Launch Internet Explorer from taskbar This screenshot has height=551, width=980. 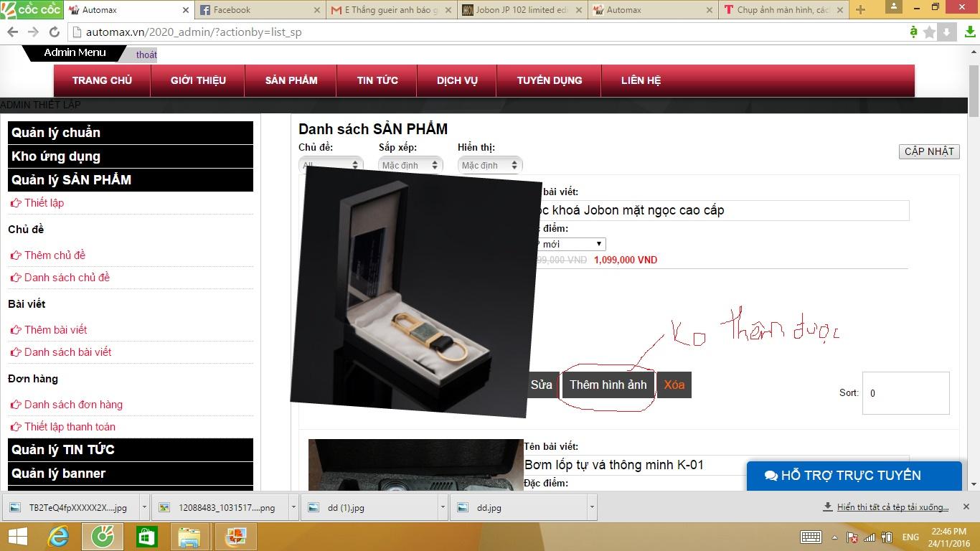[x=59, y=537]
